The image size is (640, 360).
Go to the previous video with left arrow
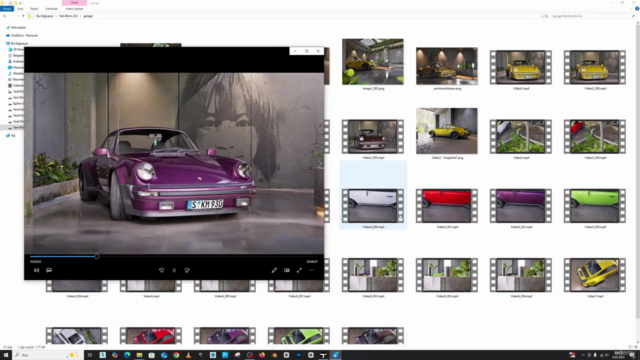(x=28, y=164)
